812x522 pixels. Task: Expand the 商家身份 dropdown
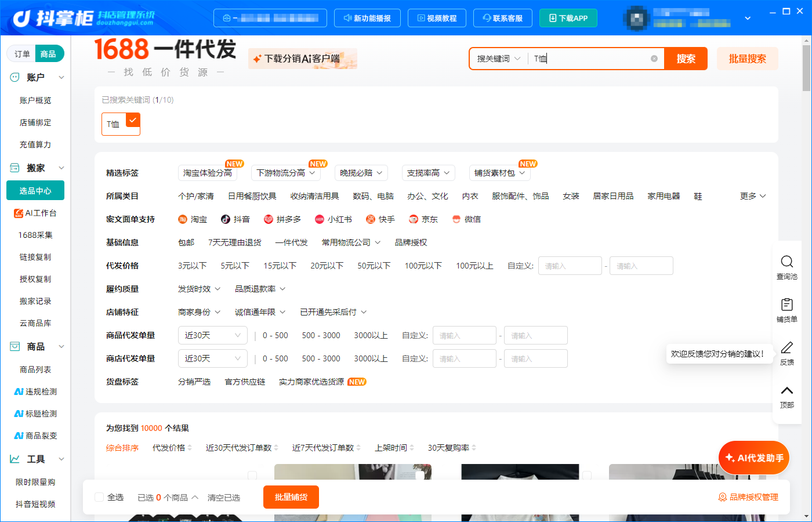click(199, 312)
